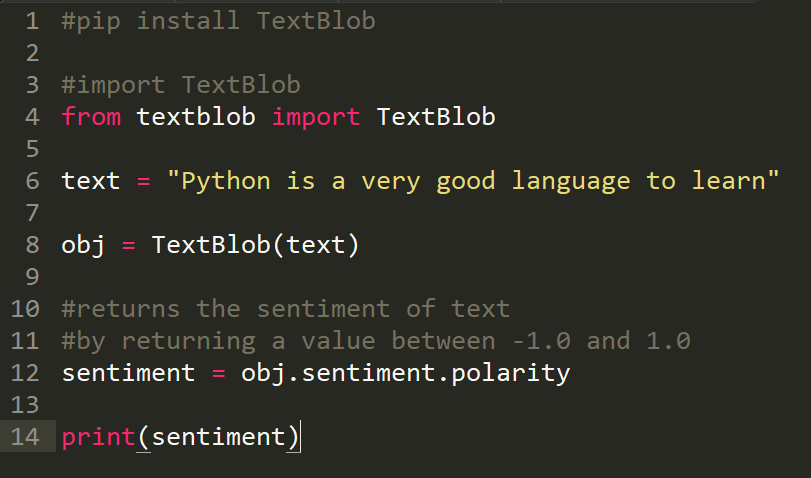Click line number 14 in gutter
Image resolution: width=811 pixels, height=478 pixels.
(25, 437)
